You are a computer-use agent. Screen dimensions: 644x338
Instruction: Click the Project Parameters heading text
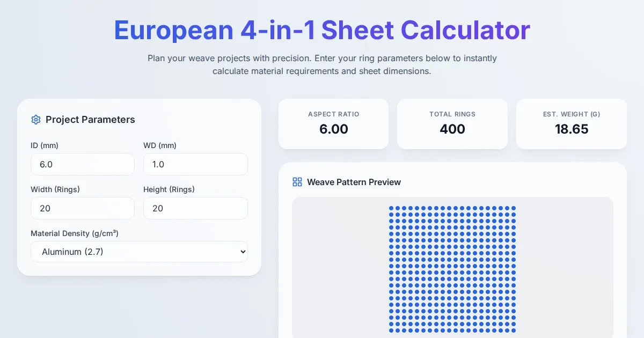(x=90, y=120)
